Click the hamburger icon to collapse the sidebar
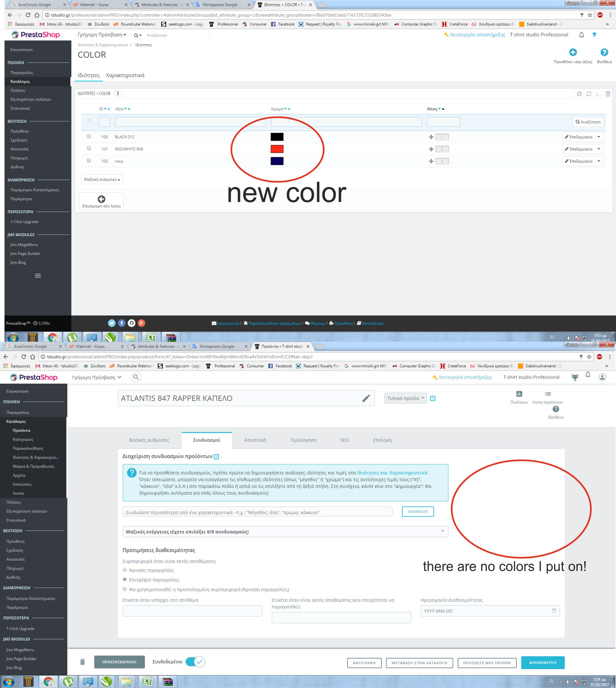 click(38, 276)
